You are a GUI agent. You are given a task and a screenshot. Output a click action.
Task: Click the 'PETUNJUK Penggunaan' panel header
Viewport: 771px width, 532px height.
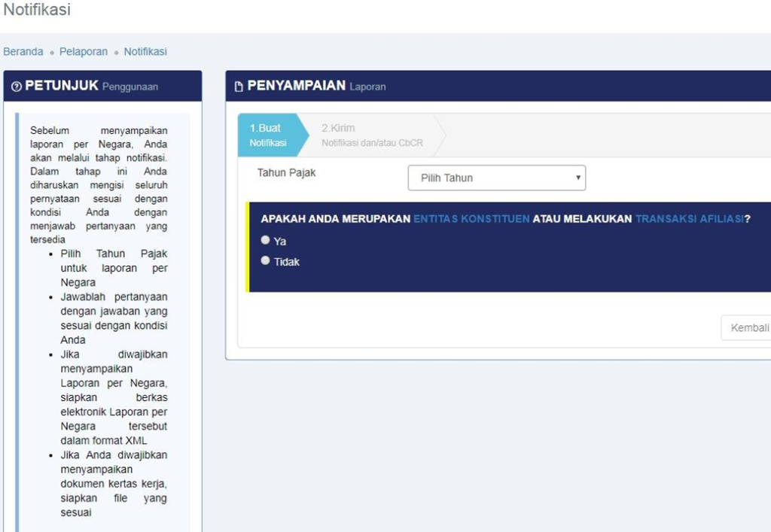click(x=92, y=87)
